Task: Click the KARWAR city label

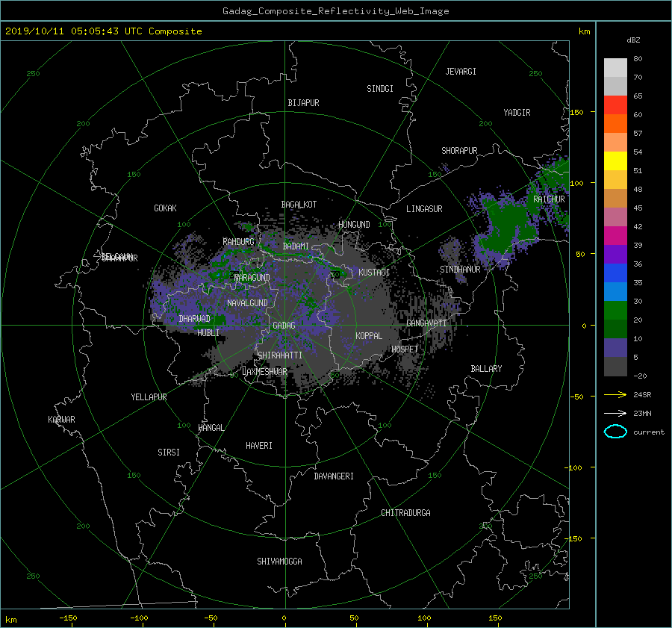Action: (61, 420)
